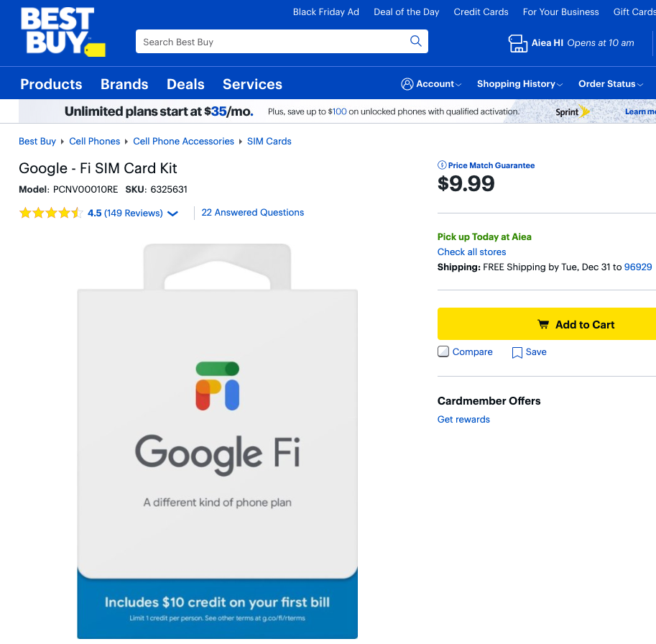The width and height of the screenshot is (656, 644).
Task: Open the Check all stores link
Action: pos(471,252)
